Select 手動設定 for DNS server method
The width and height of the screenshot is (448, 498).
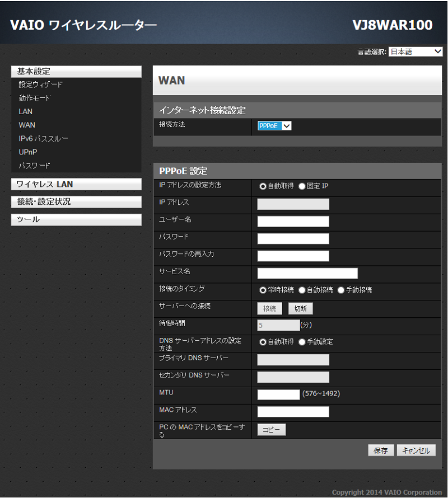302,342
